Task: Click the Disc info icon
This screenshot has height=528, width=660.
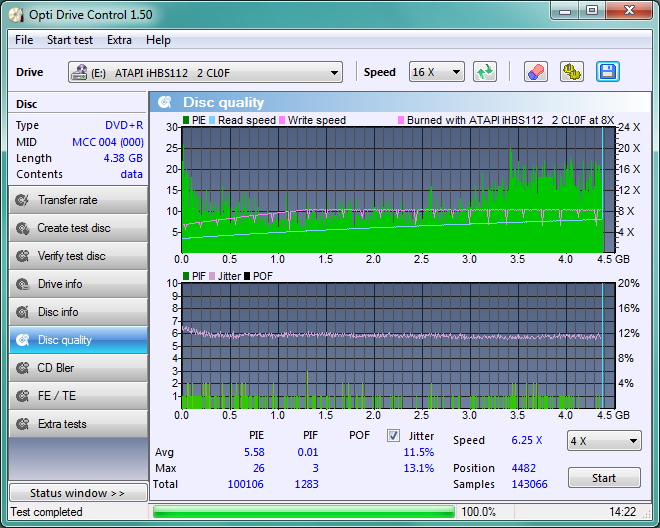Action: click(22, 312)
